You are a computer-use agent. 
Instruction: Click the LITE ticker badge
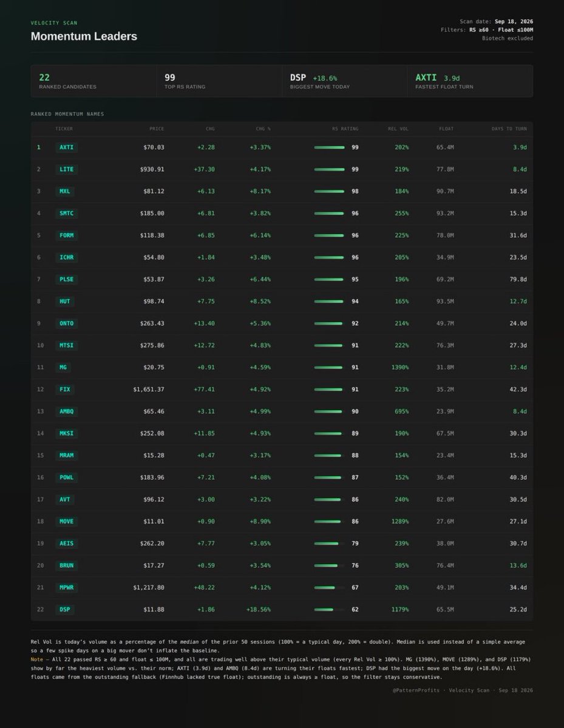66,169
